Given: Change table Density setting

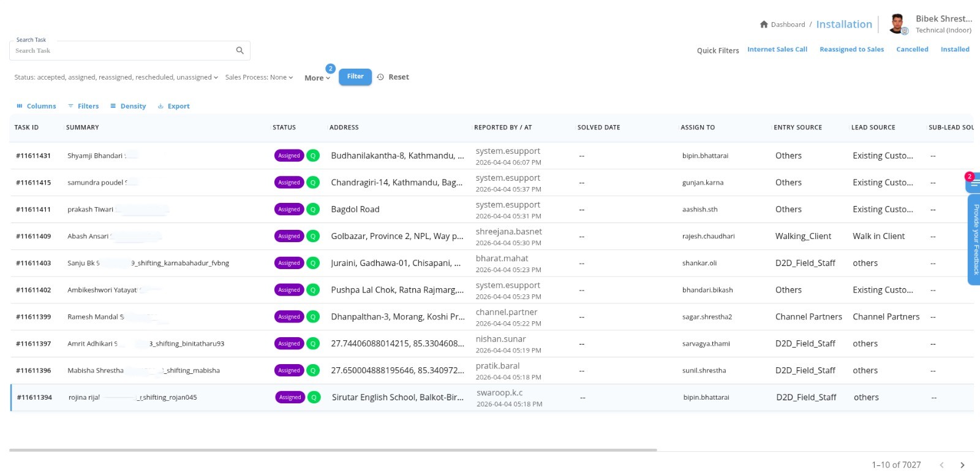Looking at the screenshot, I should point(128,106).
